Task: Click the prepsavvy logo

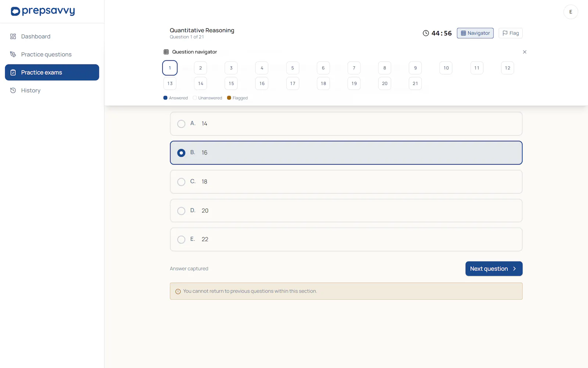Action: (x=43, y=11)
